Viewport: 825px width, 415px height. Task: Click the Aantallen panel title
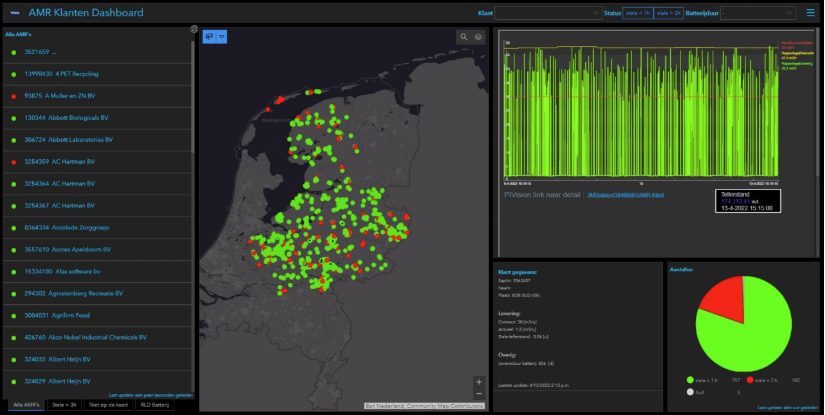pos(681,269)
